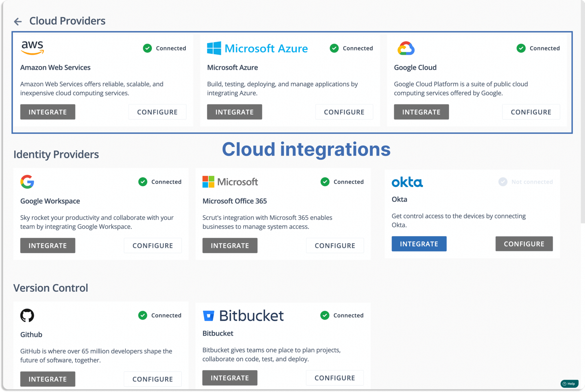
Task: Click the blue Integrate button for Okta
Action: point(419,244)
